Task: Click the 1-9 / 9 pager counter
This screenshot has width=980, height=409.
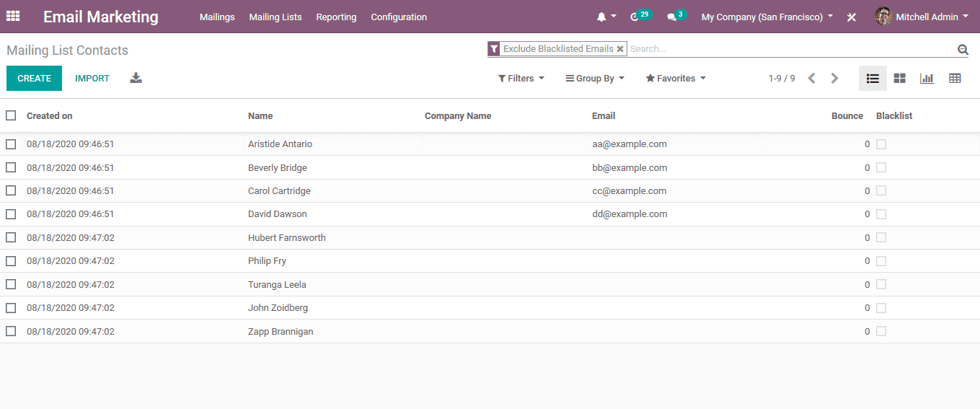Action: click(x=782, y=78)
